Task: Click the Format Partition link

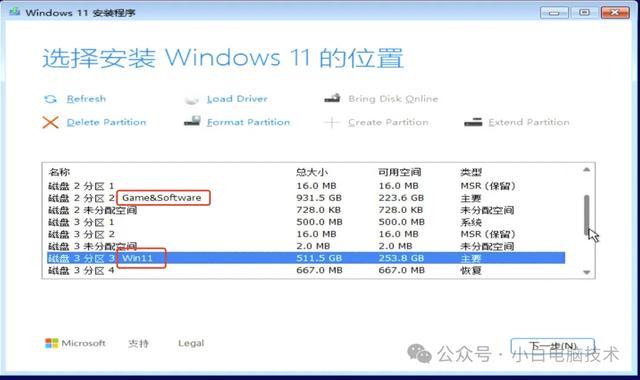Action: [248, 122]
